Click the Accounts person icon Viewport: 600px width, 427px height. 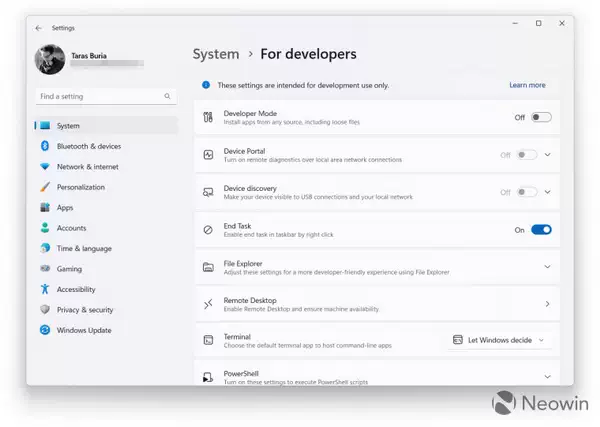(x=45, y=228)
